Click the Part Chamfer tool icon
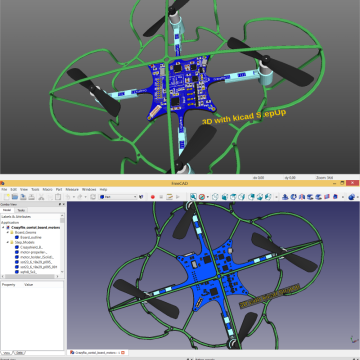The width and height of the screenshot is (360, 360). tap(318, 197)
